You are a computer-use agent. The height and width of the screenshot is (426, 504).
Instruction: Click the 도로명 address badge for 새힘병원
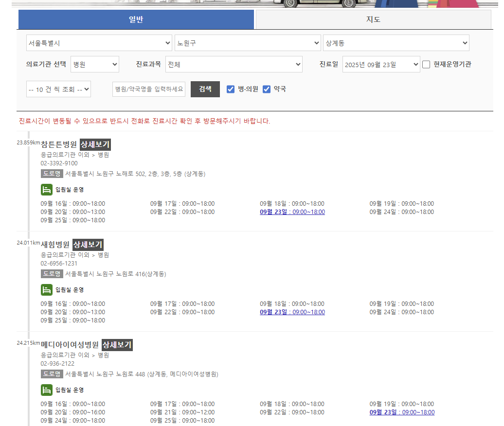(52, 274)
